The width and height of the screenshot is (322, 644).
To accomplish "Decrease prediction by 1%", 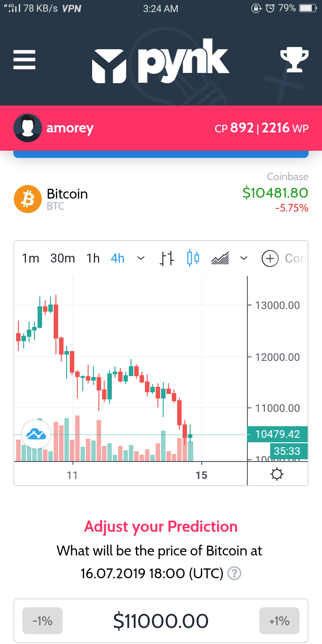I will pyautogui.click(x=42, y=621).
